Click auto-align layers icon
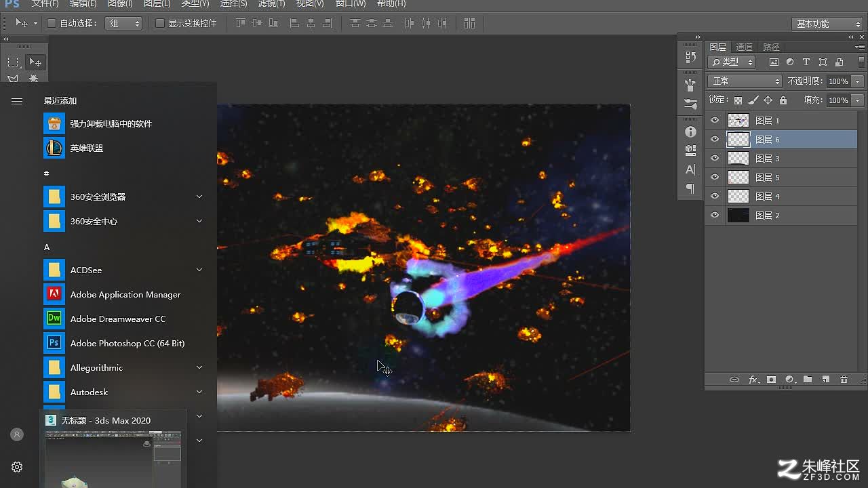 (469, 23)
